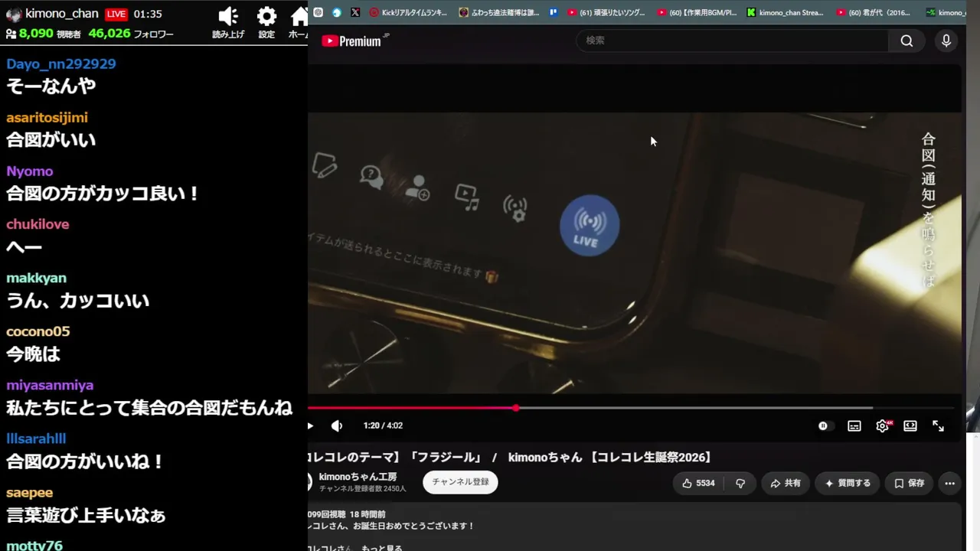Like the video with 5534 likes
This screenshot has height=551, width=980.
tap(698, 483)
